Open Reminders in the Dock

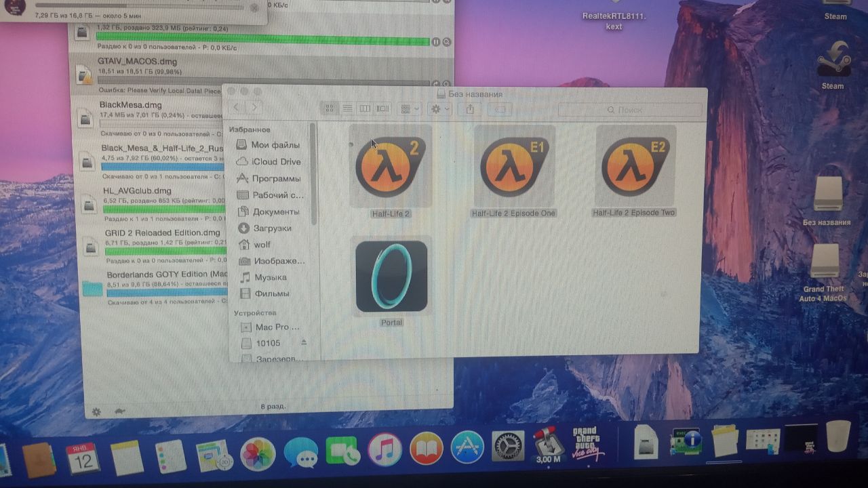(x=170, y=456)
